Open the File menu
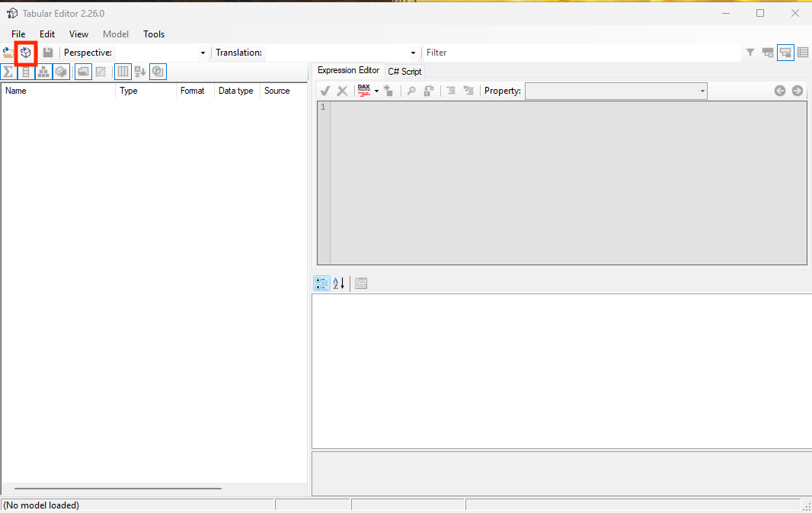This screenshot has width=812, height=513. tap(18, 34)
